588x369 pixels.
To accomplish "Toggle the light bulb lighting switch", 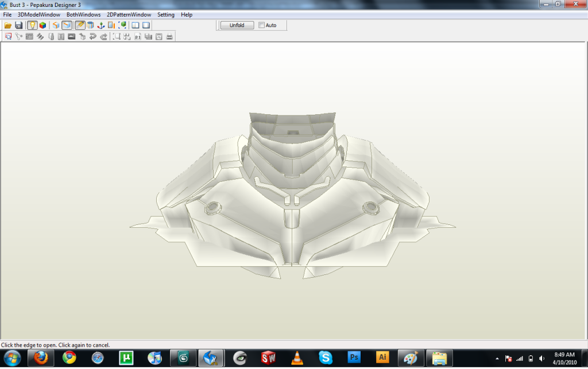I will (x=33, y=25).
